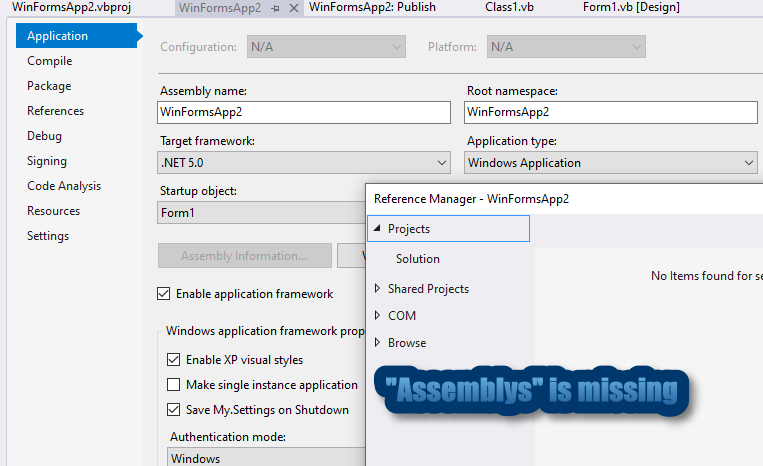The width and height of the screenshot is (763, 466).
Task: Open the WinFormsApp2.vbproj tab
Action: click(72, 7)
